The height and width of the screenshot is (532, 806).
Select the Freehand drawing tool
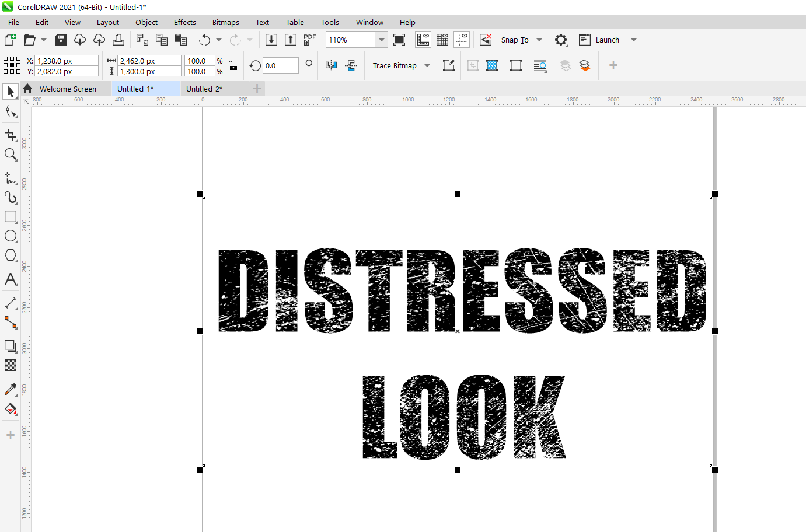coord(11,178)
